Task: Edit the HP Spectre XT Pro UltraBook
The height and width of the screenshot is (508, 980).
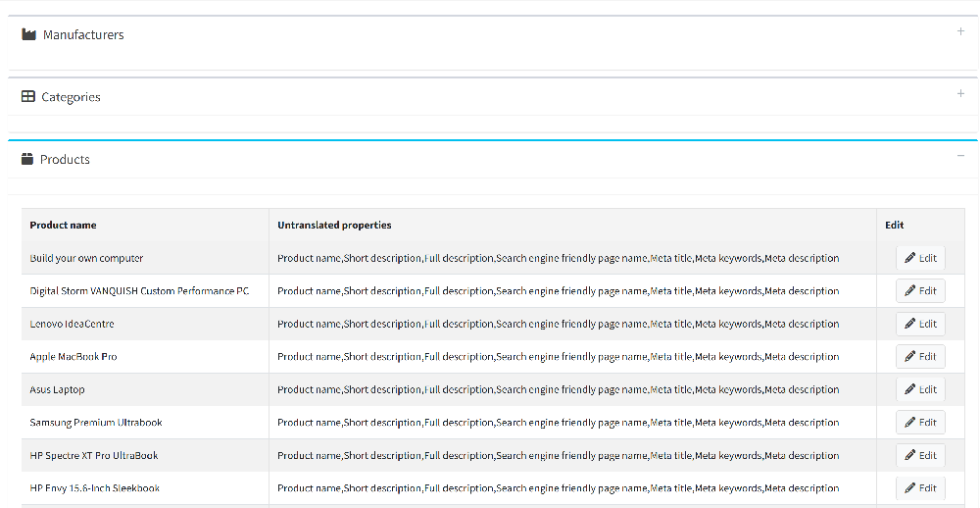Action: point(920,455)
